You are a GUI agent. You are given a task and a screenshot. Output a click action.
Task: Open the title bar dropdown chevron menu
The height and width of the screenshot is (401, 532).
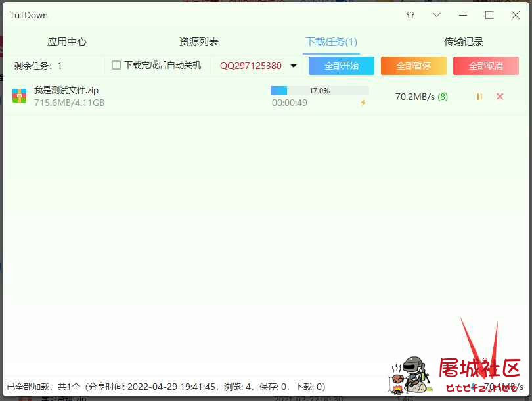[x=437, y=15]
